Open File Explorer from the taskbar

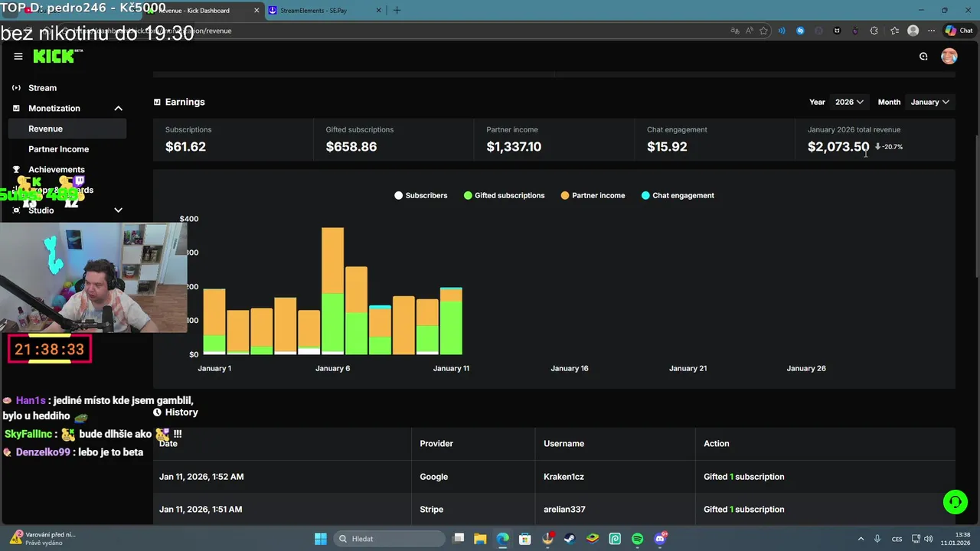tap(479, 539)
